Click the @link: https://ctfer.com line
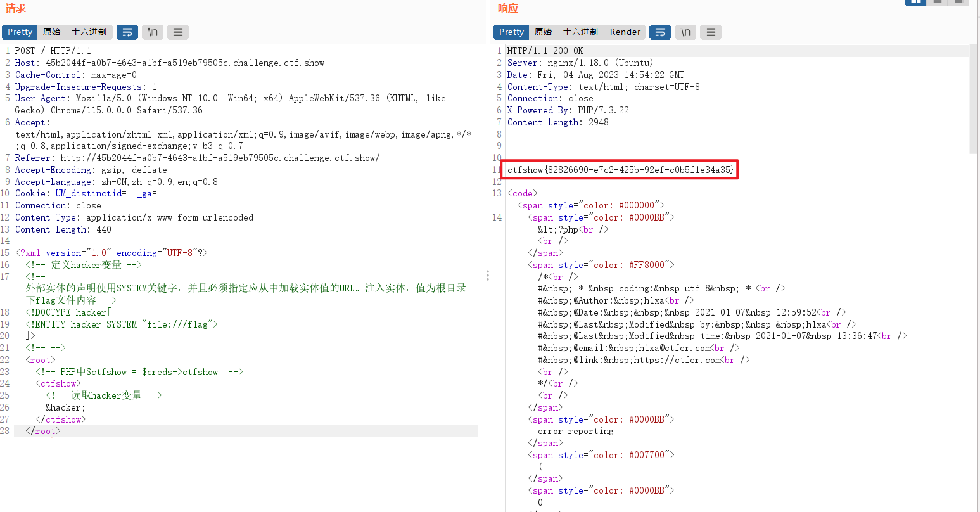Image resolution: width=980 pixels, height=512 pixels. (644, 360)
